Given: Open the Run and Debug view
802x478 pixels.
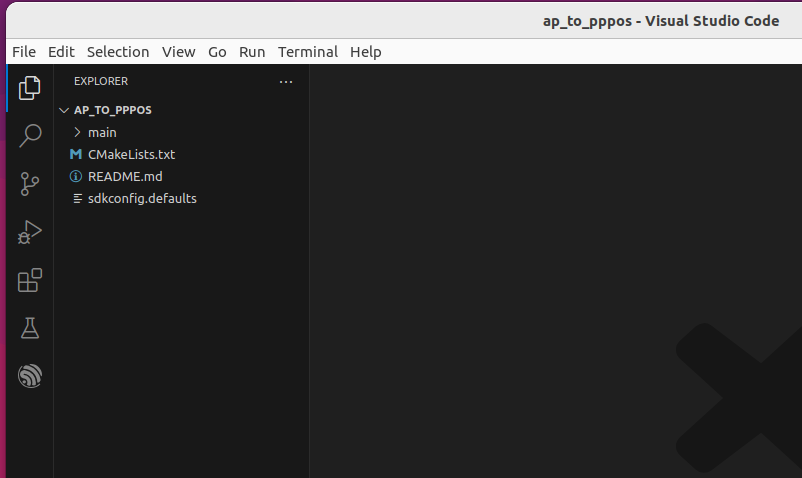Looking at the screenshot, I should pyautogui.click(x=30, y=232).
